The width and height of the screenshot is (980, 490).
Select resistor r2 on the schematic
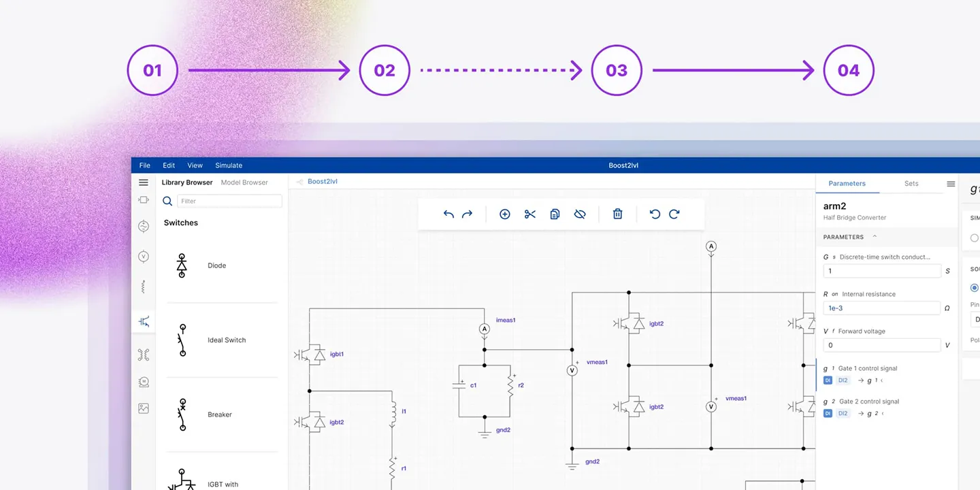510,386
